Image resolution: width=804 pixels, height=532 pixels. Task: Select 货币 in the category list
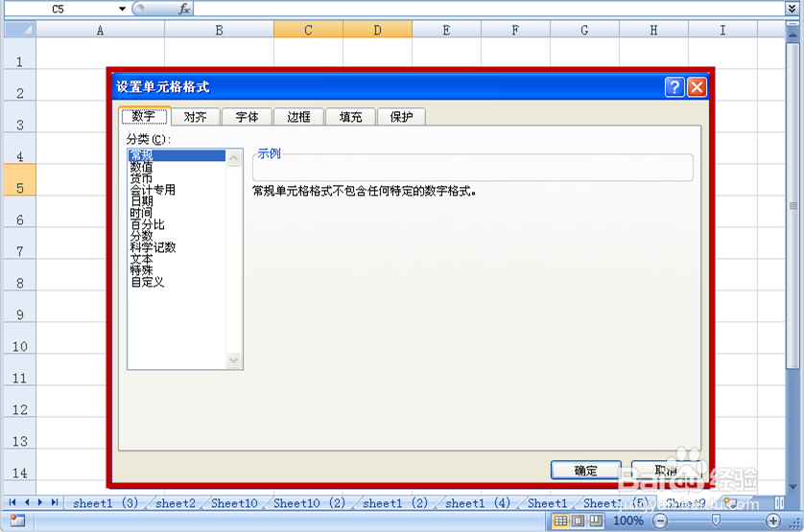click(177, 178)
